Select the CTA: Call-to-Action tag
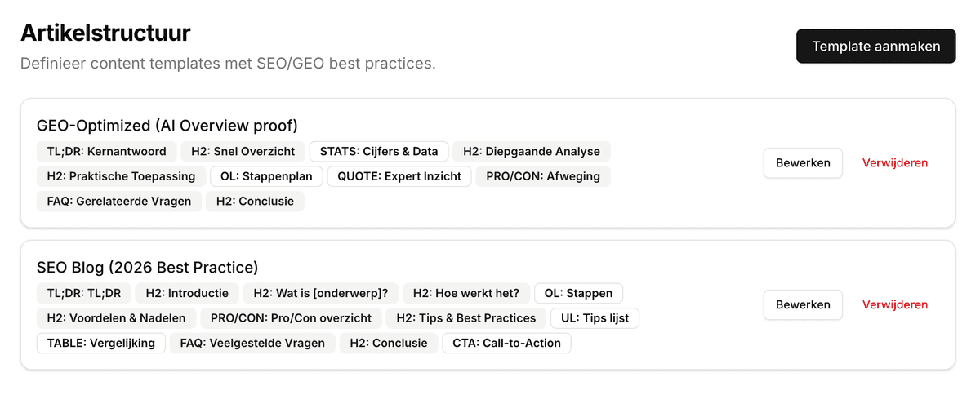980x395 pixels. point(506,344)
